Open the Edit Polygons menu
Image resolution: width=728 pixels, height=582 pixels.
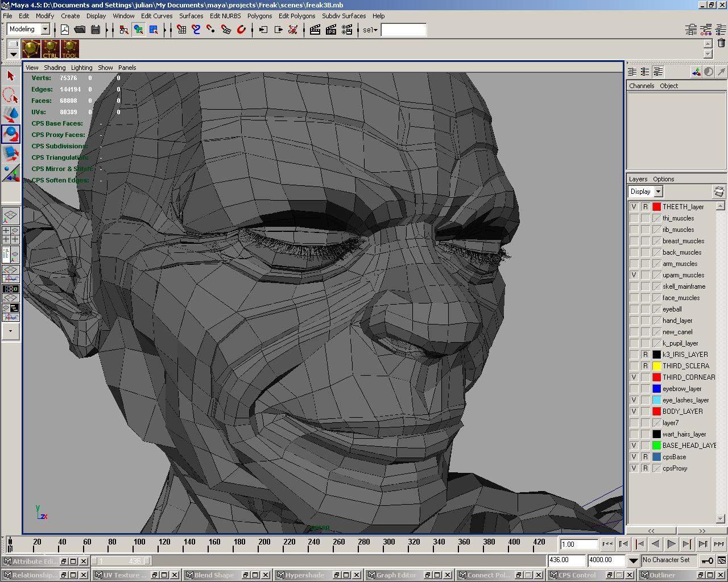pyautogui.click(x=296, y=16)
